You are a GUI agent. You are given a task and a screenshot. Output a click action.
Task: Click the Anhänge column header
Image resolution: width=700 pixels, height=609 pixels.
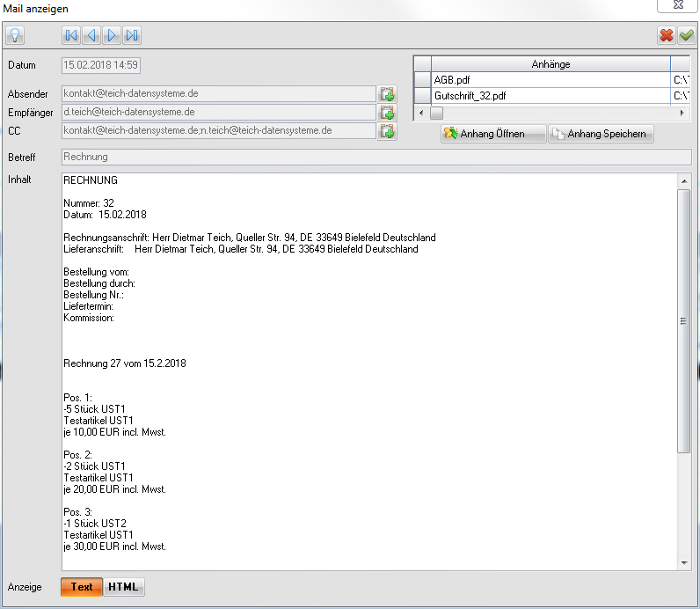click(551, 64)
